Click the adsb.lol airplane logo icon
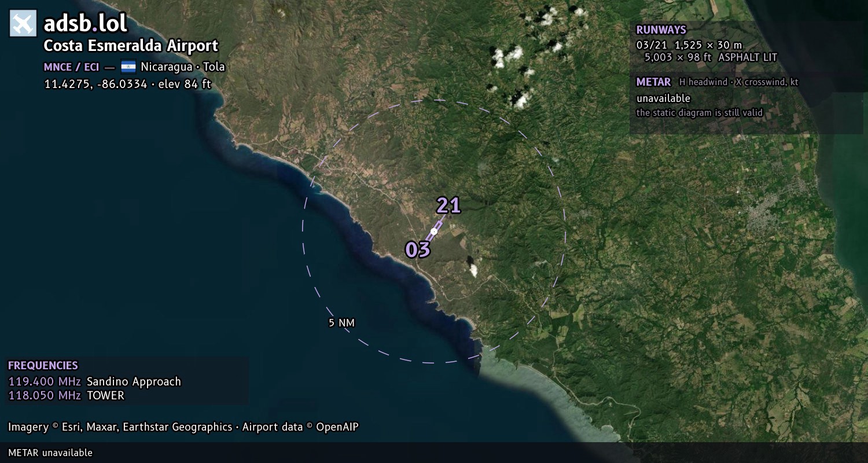Image resolution: width=868 pixels, height=463 pixels. pyautogui.click(x=23, y=24)
